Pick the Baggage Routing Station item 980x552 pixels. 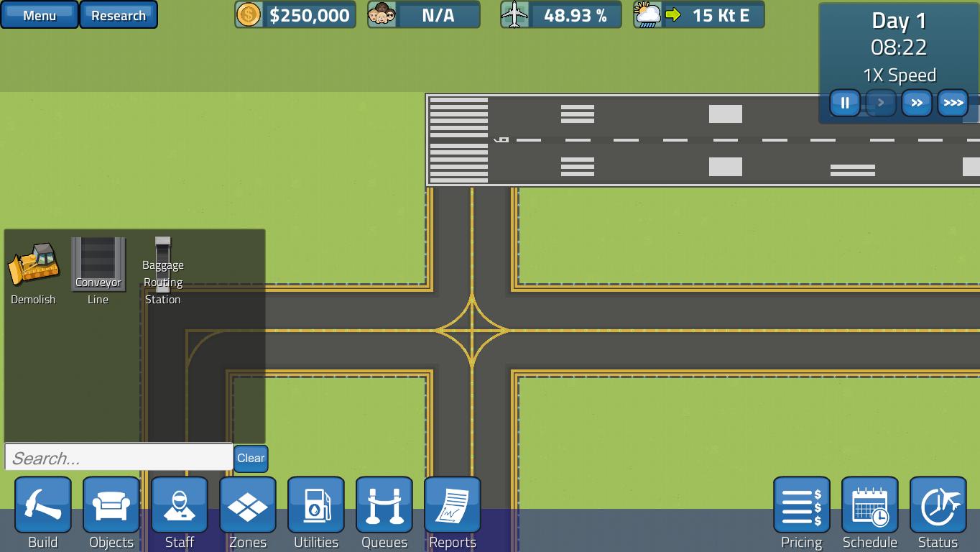coord(163,266)
